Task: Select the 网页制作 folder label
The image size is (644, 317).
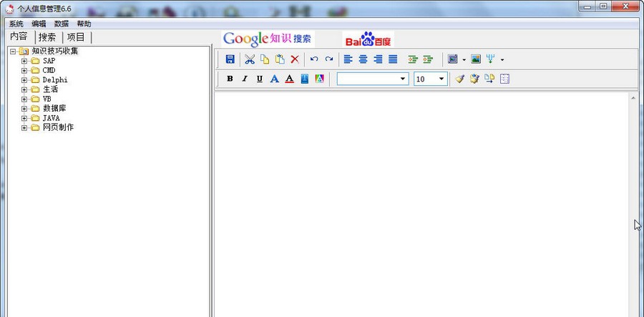Action: click(58, 127)
